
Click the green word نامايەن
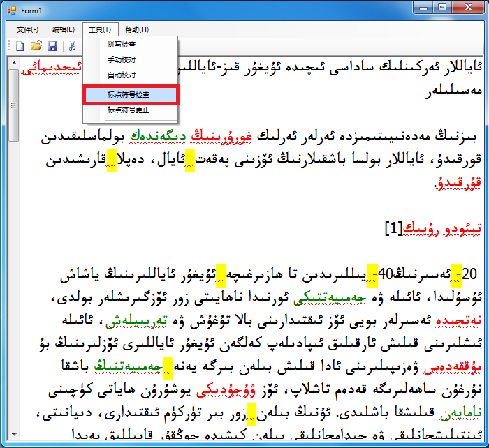460,413
